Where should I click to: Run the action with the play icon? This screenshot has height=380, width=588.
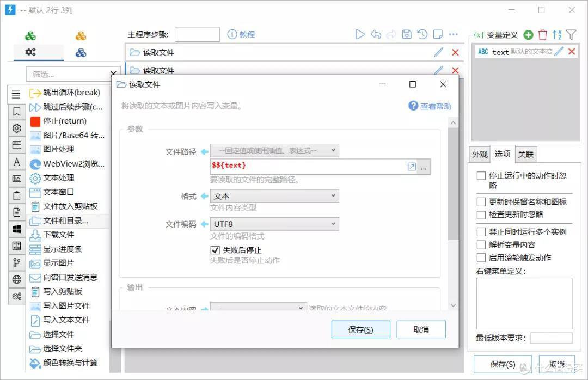pyautogui.click(x=360, y=34)
